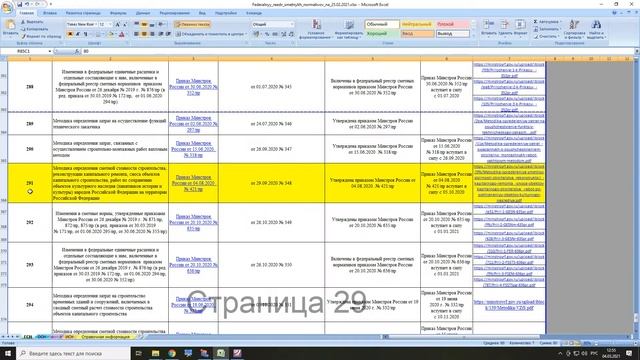Apply percent style number format
Image resolution: width=640 pixels, height=360 pixels.
tap(267, 34)
